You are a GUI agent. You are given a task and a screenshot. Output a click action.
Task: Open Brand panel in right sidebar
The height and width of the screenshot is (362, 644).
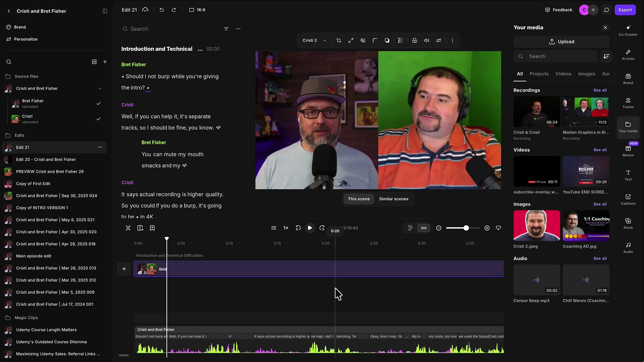click(x=628, y=79)
